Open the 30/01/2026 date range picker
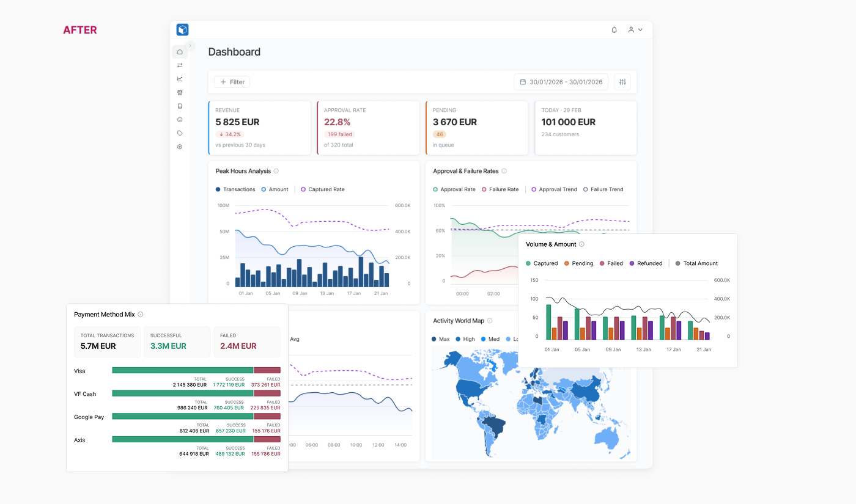Viewport: 856px width, 504px height. tap(561, 82)
